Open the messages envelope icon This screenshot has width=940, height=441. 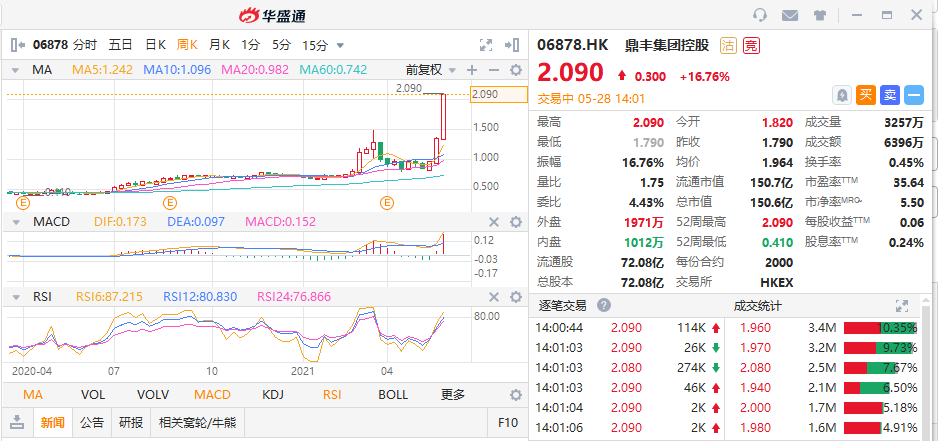point(790,15)
